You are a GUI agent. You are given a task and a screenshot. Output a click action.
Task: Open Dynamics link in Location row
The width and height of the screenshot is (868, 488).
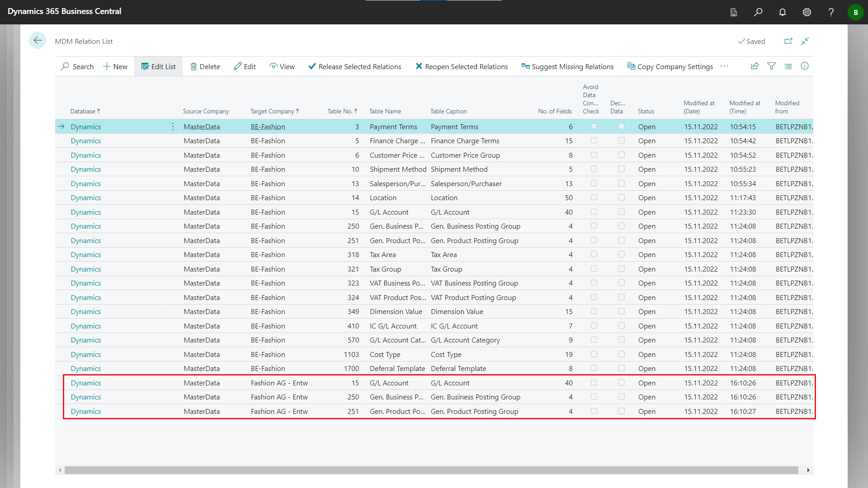pyautogui.click(x=85, y=198)
